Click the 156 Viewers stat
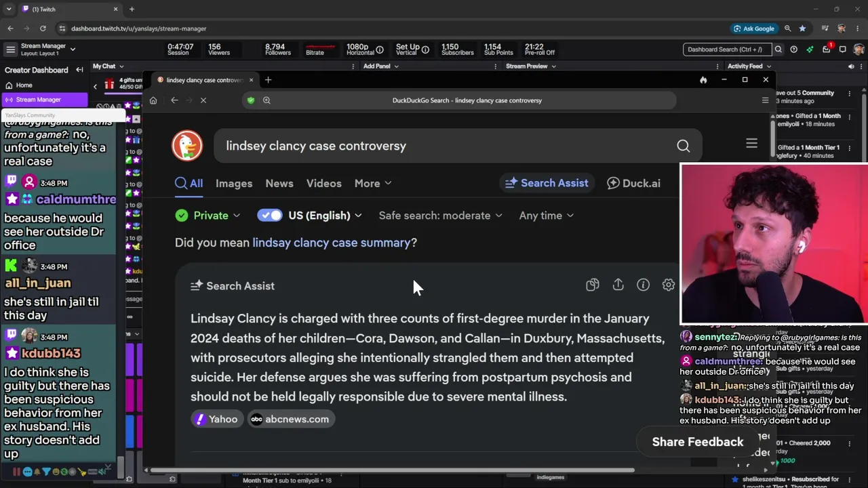 219,49
